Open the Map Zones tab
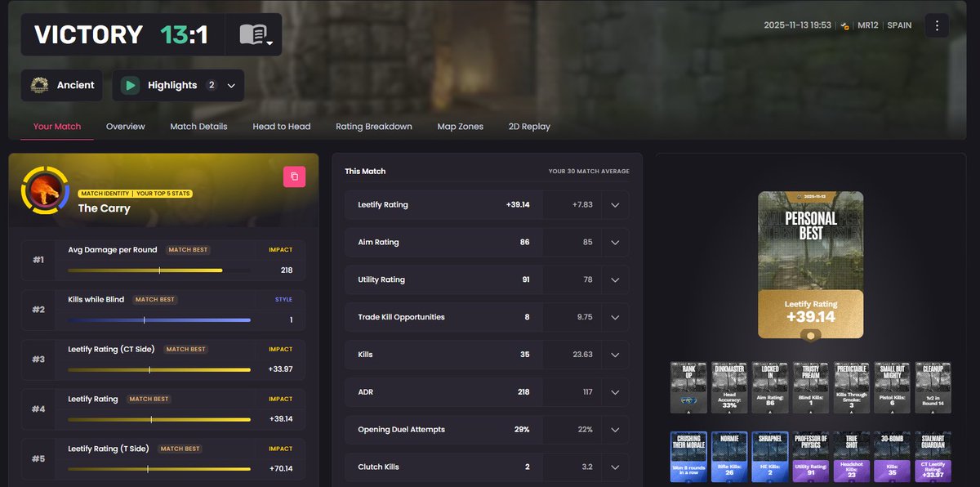This screenshot has width=980, height=487. [x=461, y=127]
